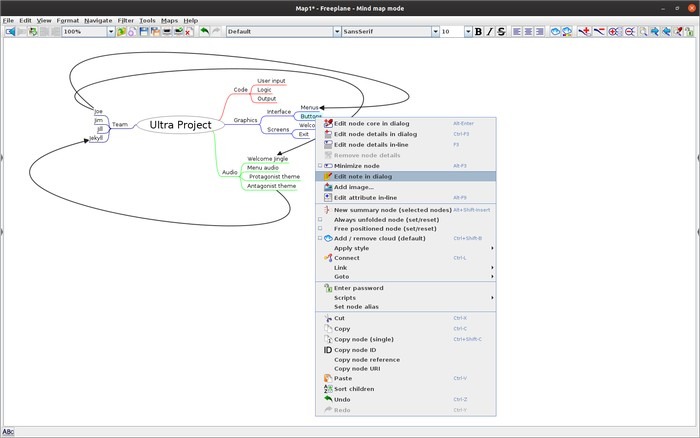The width and height of the screenshot is (700, 438).
Task: Choose Edit note in dialog
Action: coord(405,176)
